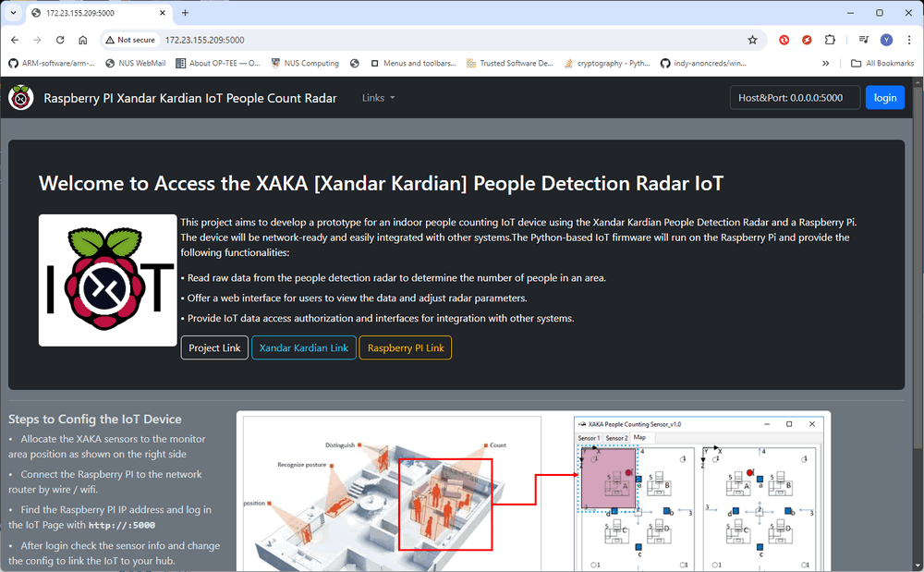Go forward to the next page

coord(37,40)
